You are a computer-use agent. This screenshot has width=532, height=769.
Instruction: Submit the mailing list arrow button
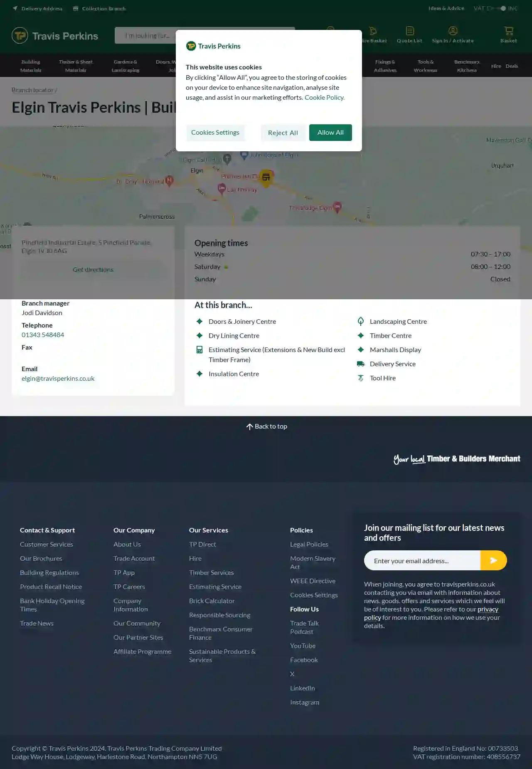point(494,560)
